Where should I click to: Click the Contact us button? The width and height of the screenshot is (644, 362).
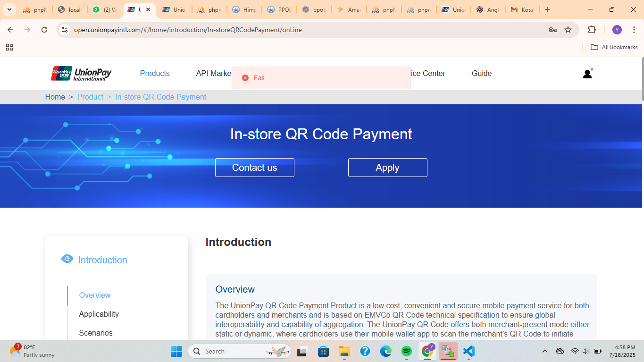point(255,168)
